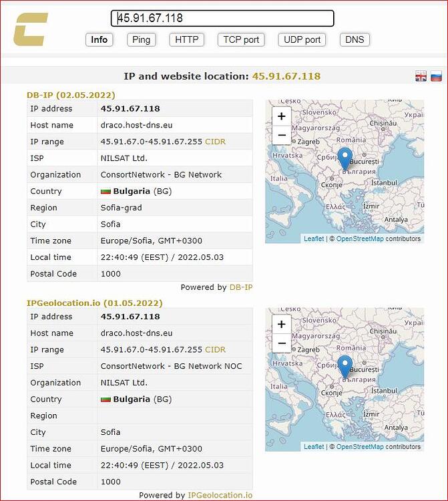Switch to the UDP port tab
This screenshot has width=448, height=501.
(302, 39)
